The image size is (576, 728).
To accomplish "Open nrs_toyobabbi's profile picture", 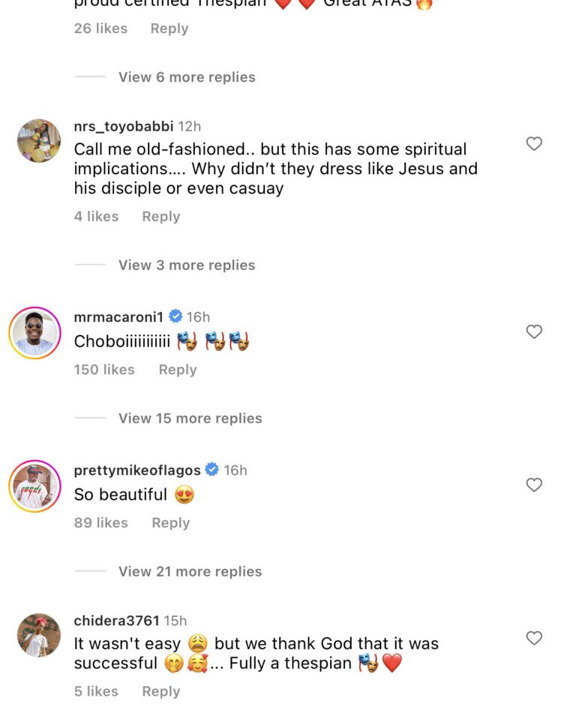I will click(x=38, y=140).
